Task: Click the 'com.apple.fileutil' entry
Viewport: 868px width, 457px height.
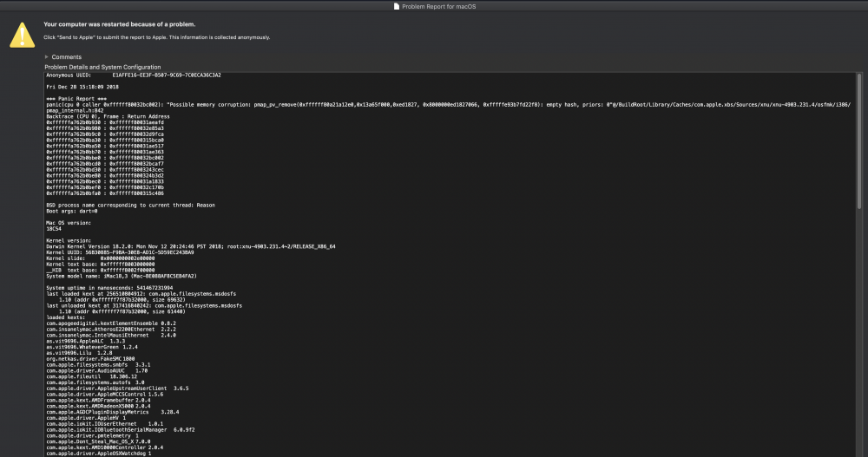Action: pyautogui.click(x=91, y=376)
